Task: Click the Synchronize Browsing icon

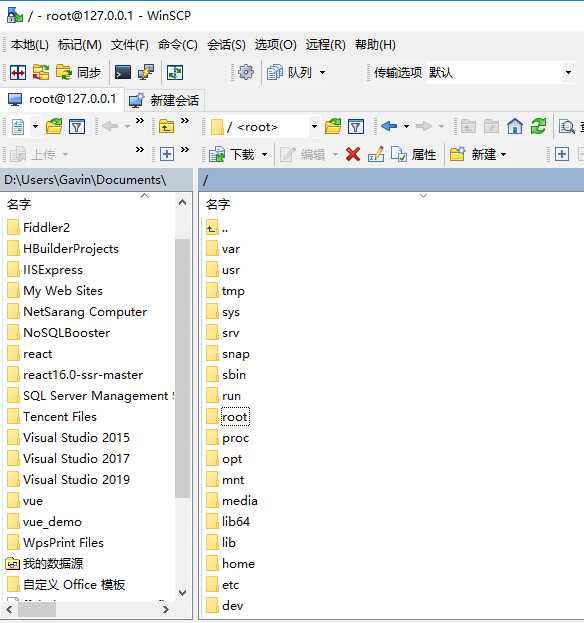Action: point(41,73)
